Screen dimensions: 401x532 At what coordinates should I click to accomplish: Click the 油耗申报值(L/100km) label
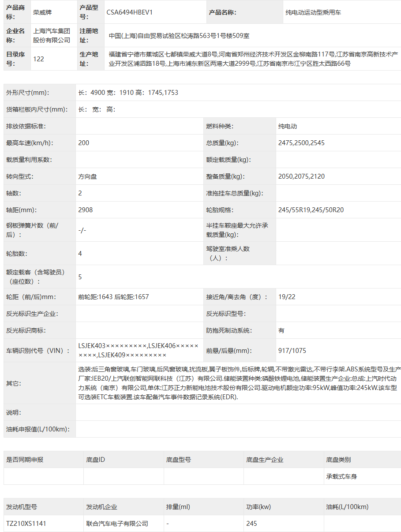point(38,429)
